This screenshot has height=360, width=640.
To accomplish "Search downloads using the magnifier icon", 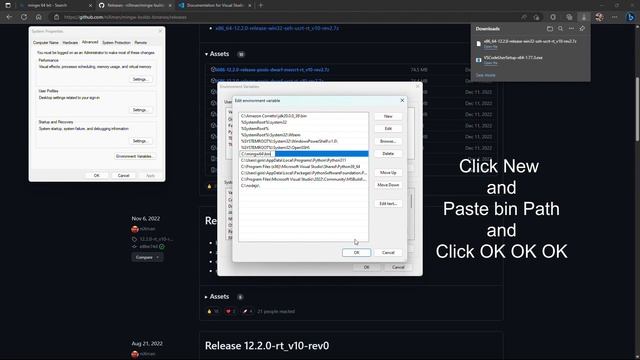I will 560,29.
